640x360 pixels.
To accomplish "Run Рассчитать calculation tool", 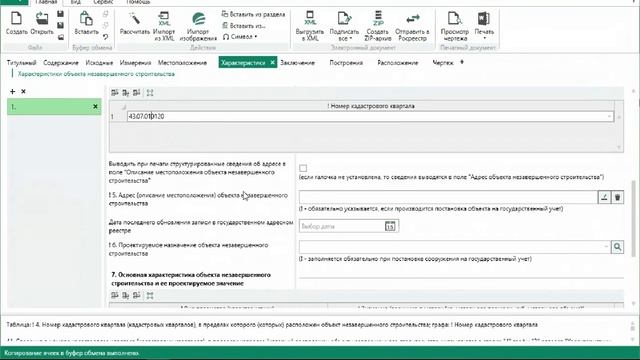I will (135, 23).
